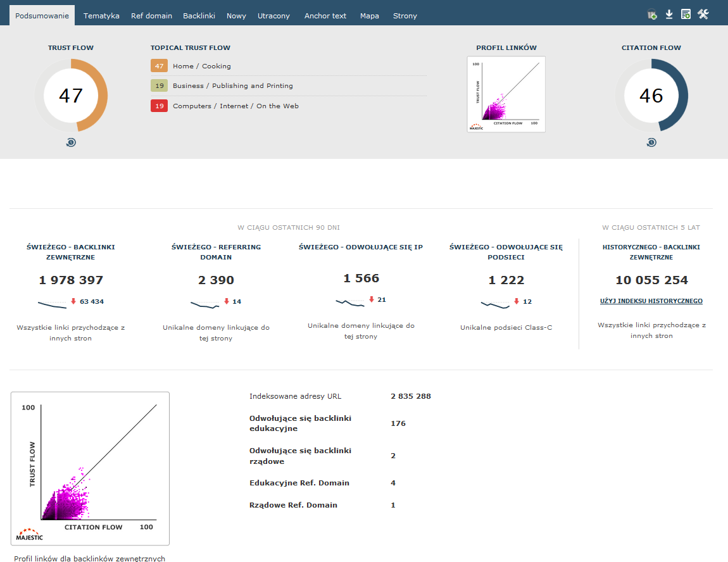Click UŻYJ INDEKSU HISTORYCZNEGO link
The height and width of the screenshot is (562, 728).
coord(651,301)
